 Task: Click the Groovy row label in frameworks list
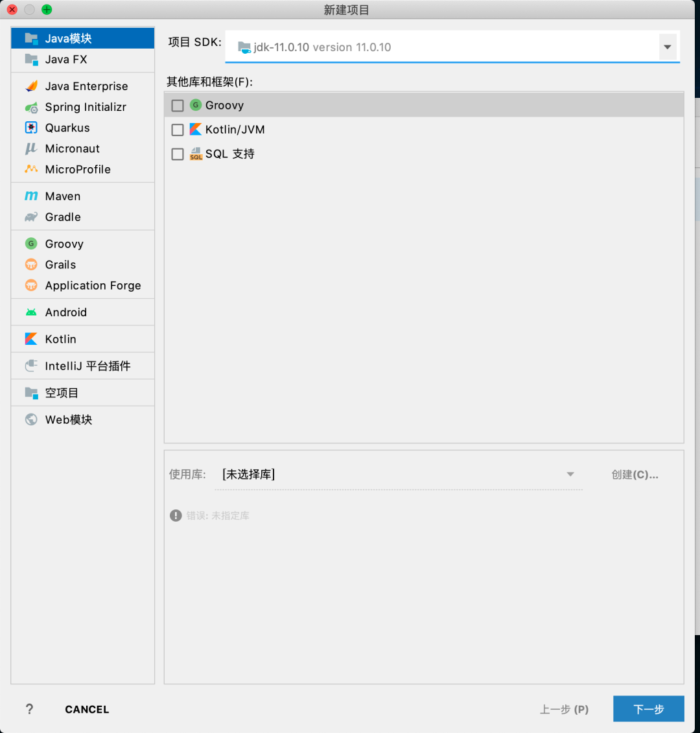[224, 105]
